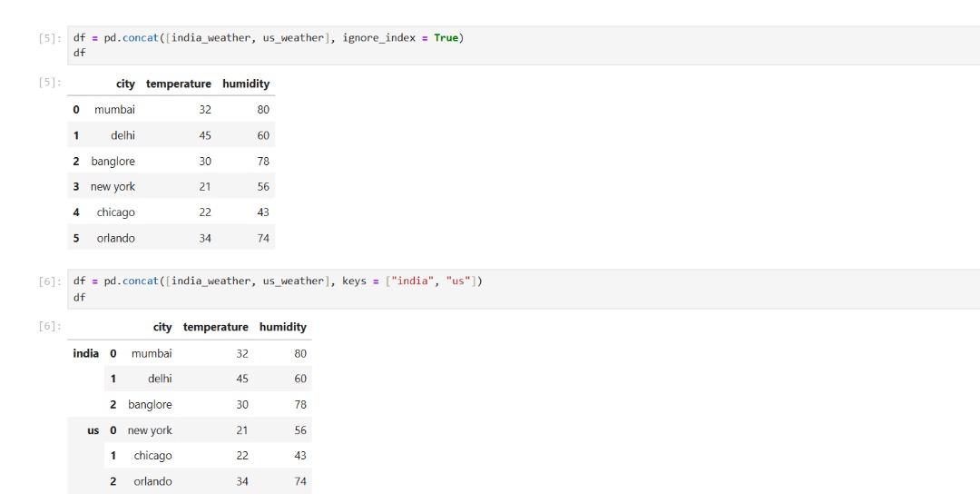Click inner index 2 of the us group
This screenshot has width=980, height=503.
tap(113, 482)
